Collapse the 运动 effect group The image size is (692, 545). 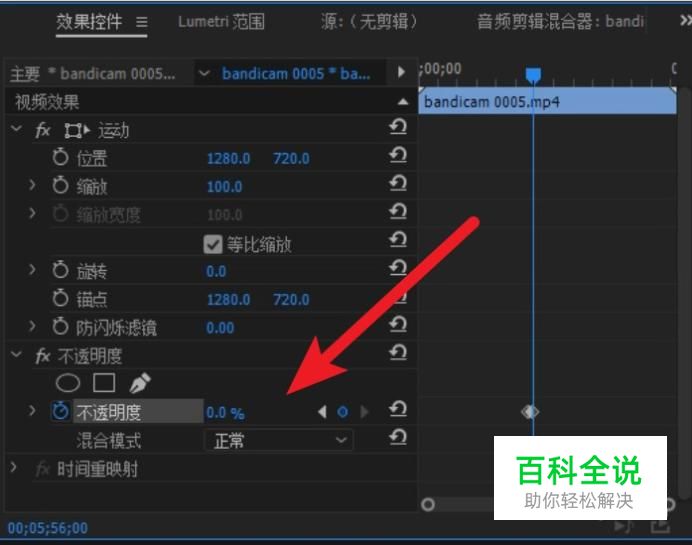[16, 129]
